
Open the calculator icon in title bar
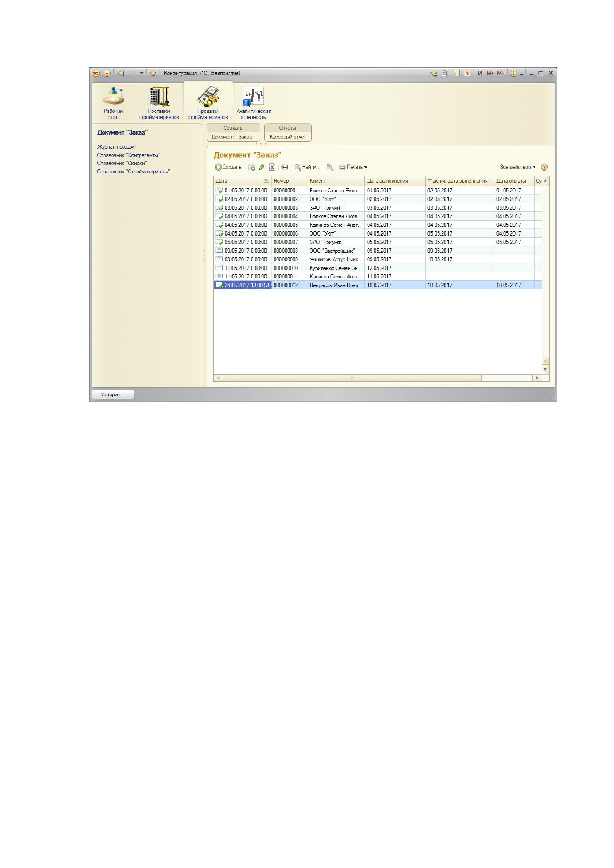click(457, 73)
